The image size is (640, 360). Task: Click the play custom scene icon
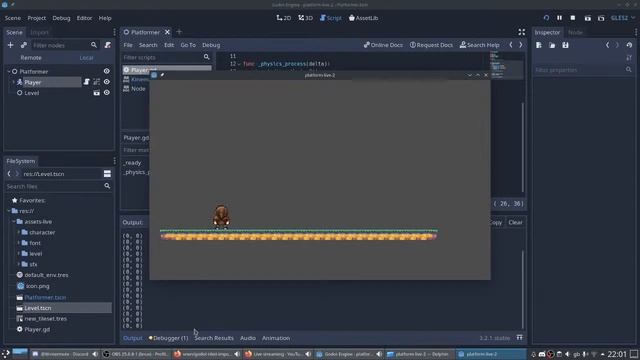[x=601, y=18]
